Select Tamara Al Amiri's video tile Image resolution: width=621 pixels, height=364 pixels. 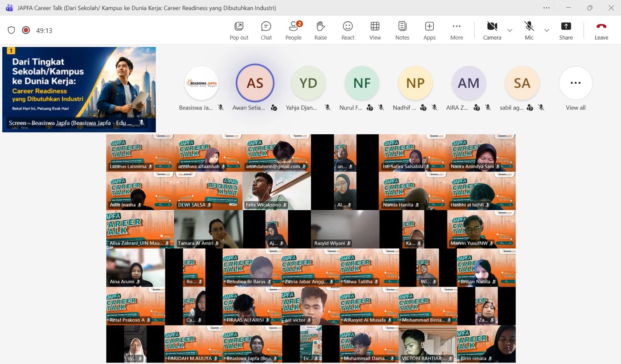208,229
